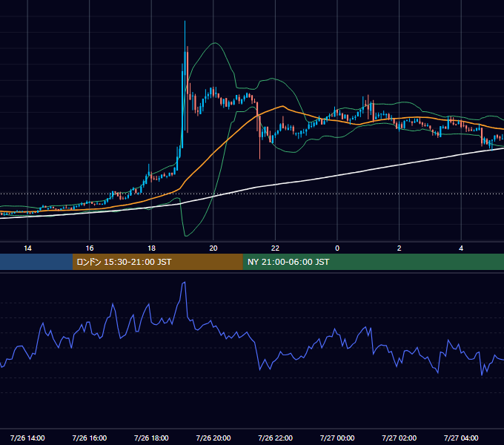Click the hour label 18 on the time axis
504x445 pixels.
pyautogui.click(x=151, y=248)
